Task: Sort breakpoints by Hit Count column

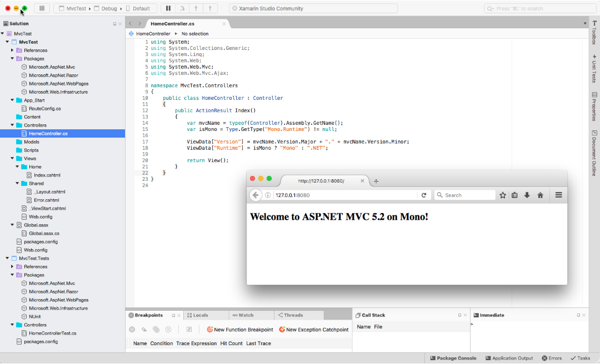Action: click(x=231, y=343)
